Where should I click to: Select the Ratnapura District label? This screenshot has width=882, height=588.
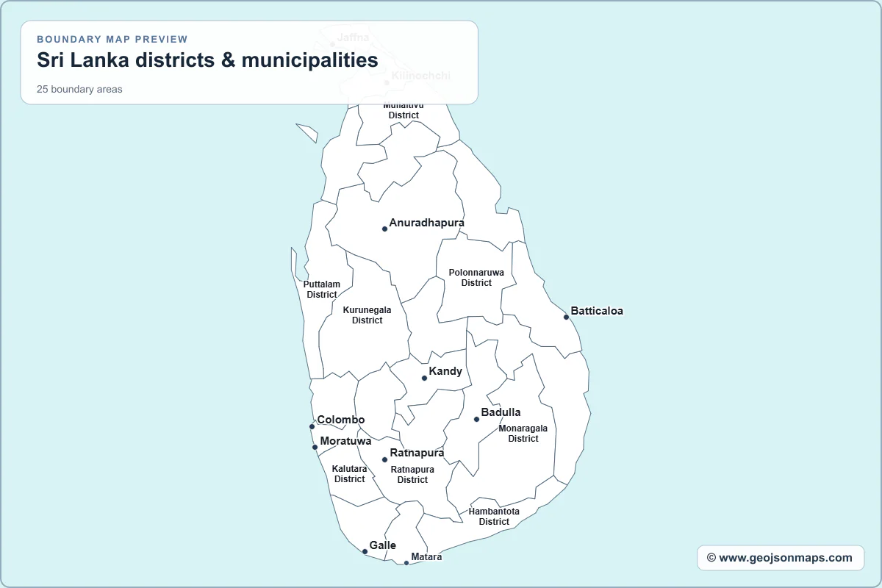pos(412,475)
